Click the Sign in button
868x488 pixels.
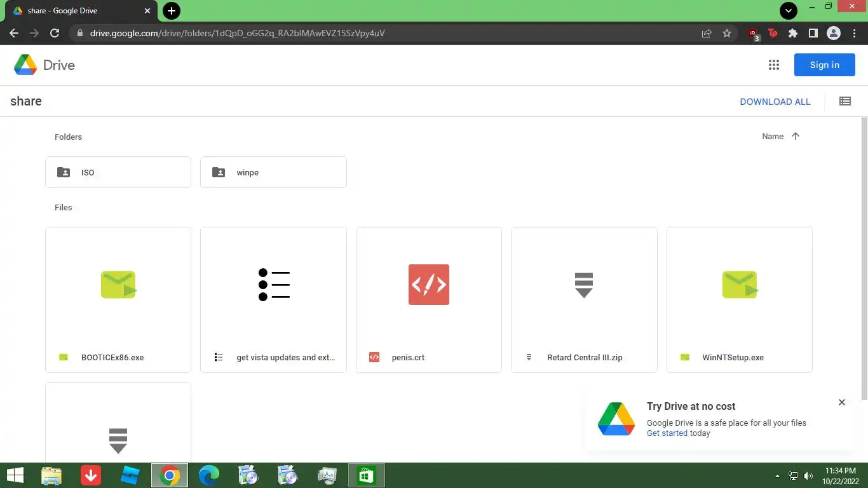pyautogui.click(x=824, y=65)
